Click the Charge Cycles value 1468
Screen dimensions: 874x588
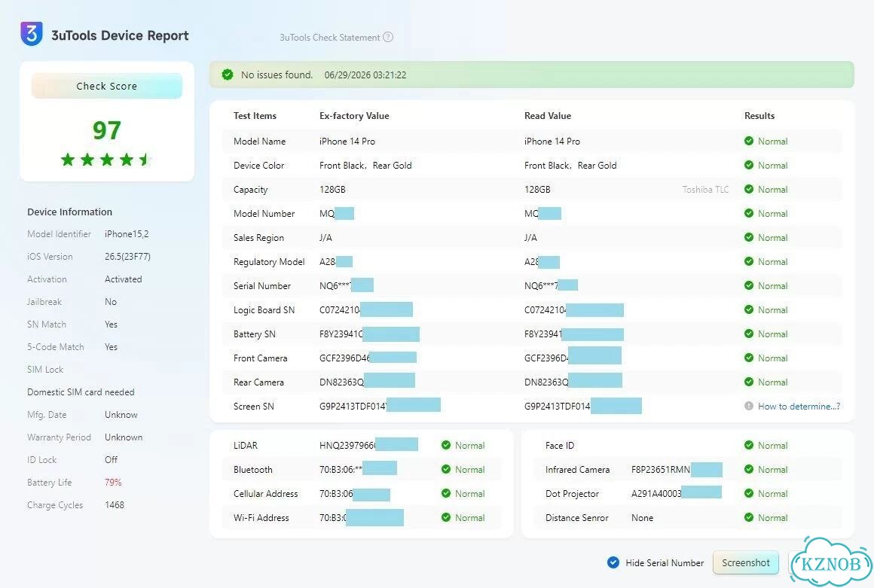(115, 505)
